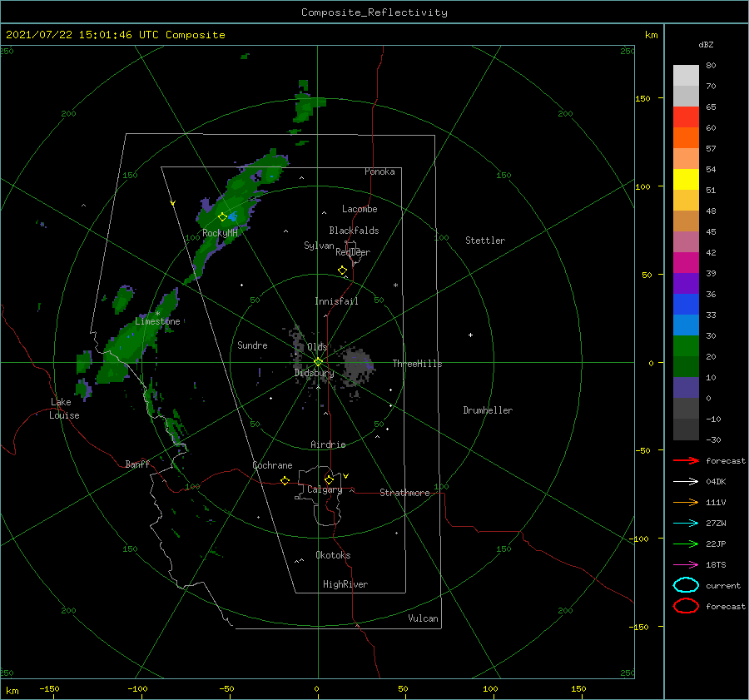This screenshot has width=749, height=700.
Task: Click the Cochrane label
Action: coord(272,465)
